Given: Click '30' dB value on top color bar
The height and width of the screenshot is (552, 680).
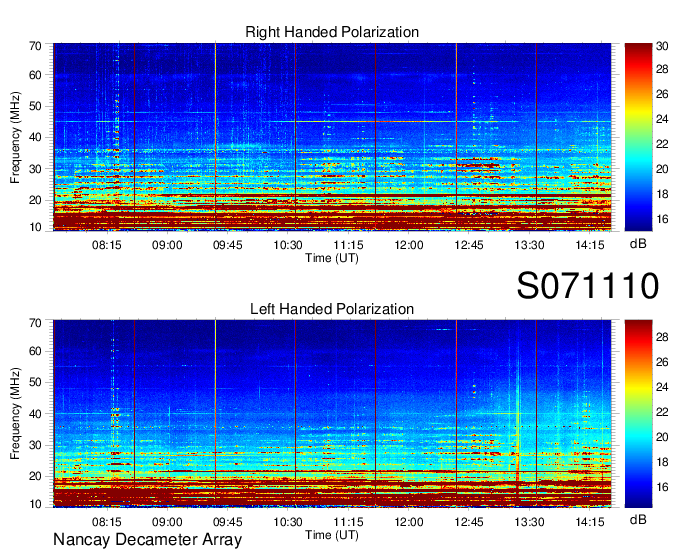Looking at the screenshot, I should click(662, 46).
